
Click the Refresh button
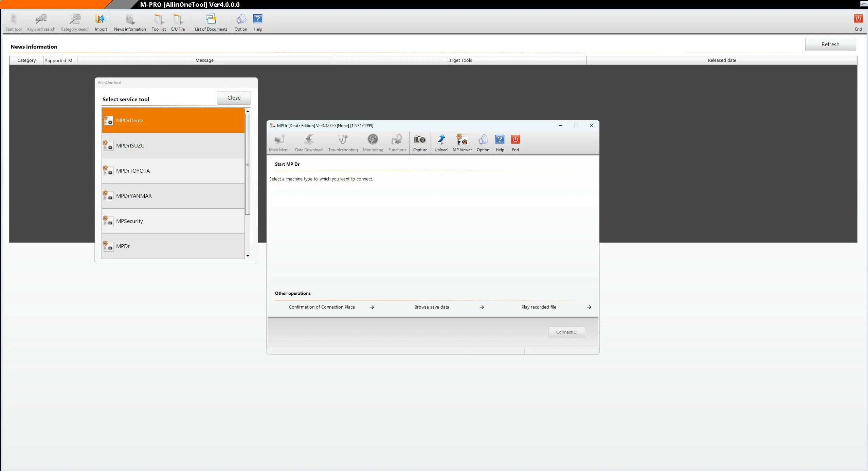pos(830,45)
